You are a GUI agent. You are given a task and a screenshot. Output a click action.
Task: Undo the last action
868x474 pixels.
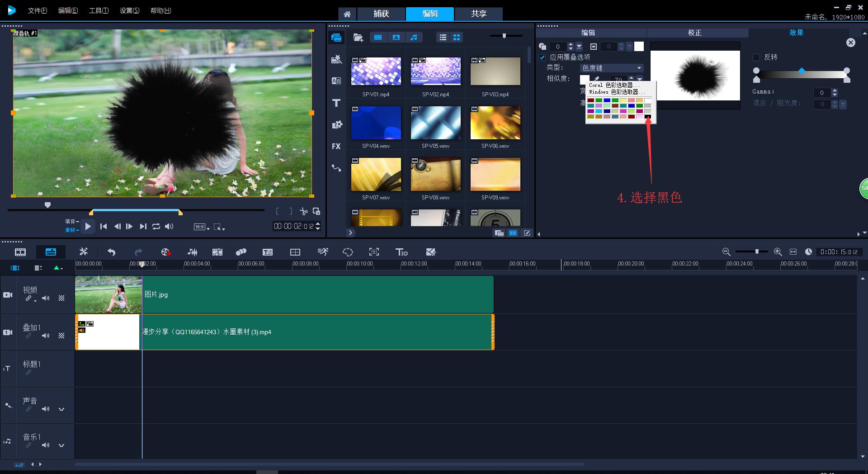[x=111, y=252]
